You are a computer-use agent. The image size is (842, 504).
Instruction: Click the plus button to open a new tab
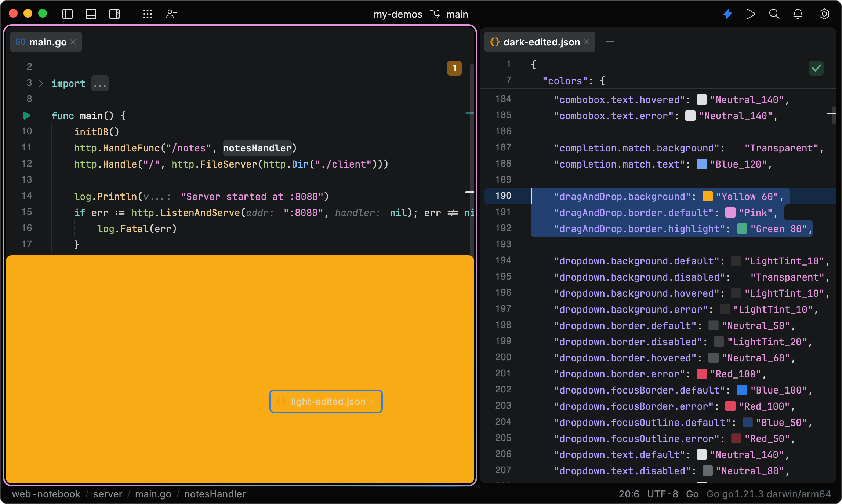click(610, 42)
